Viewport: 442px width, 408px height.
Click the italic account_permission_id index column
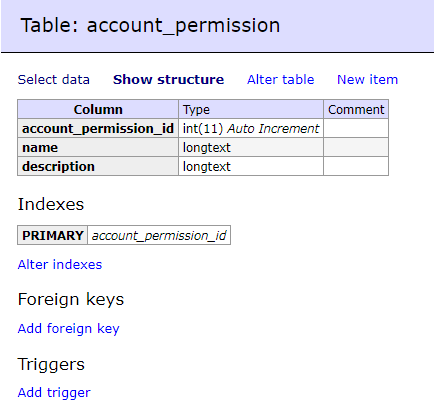point(159,235)
